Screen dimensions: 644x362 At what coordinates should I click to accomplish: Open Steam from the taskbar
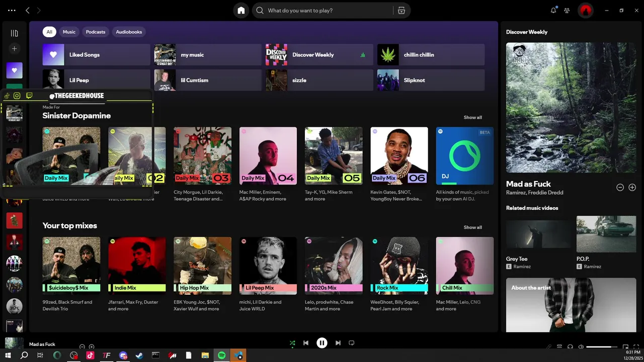click(x=139, y=355)
